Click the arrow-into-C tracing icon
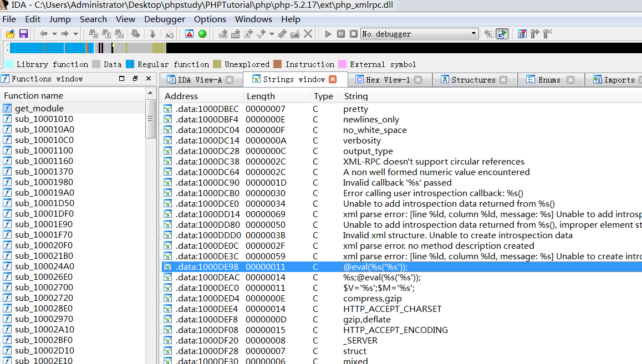The width and height of the screenshot is (642, 364). point(489,34)
